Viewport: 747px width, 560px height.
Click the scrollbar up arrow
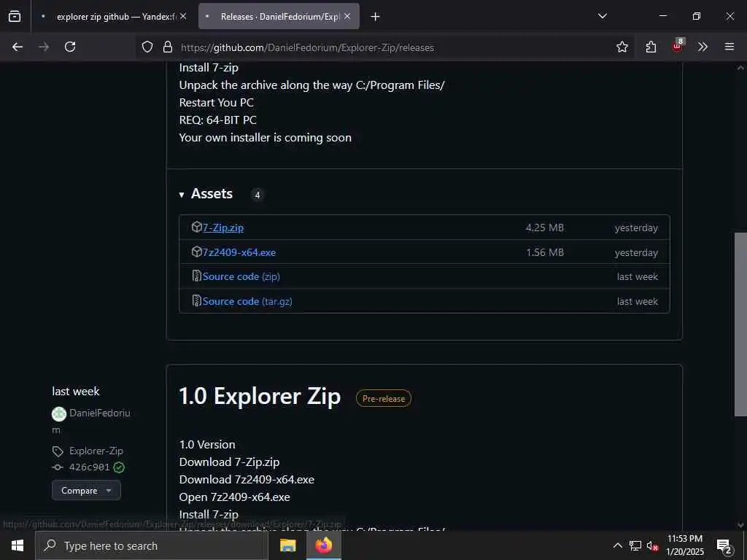740,68
